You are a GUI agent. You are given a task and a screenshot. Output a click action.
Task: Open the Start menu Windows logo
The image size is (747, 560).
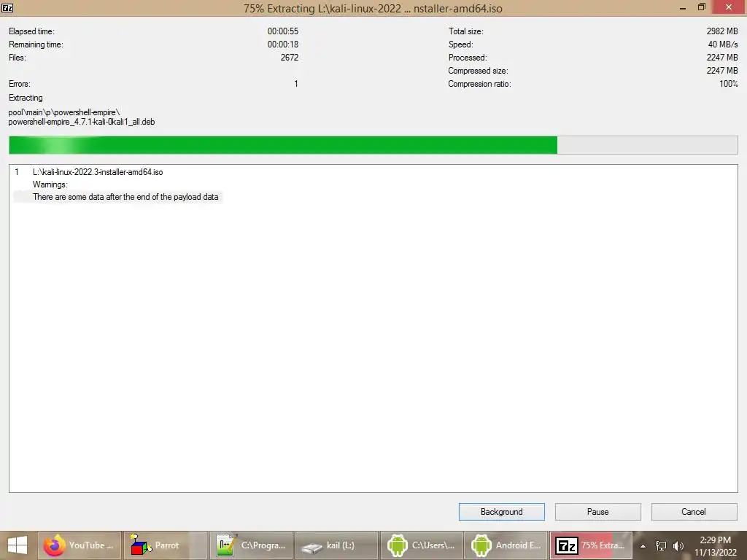[18, 545]
